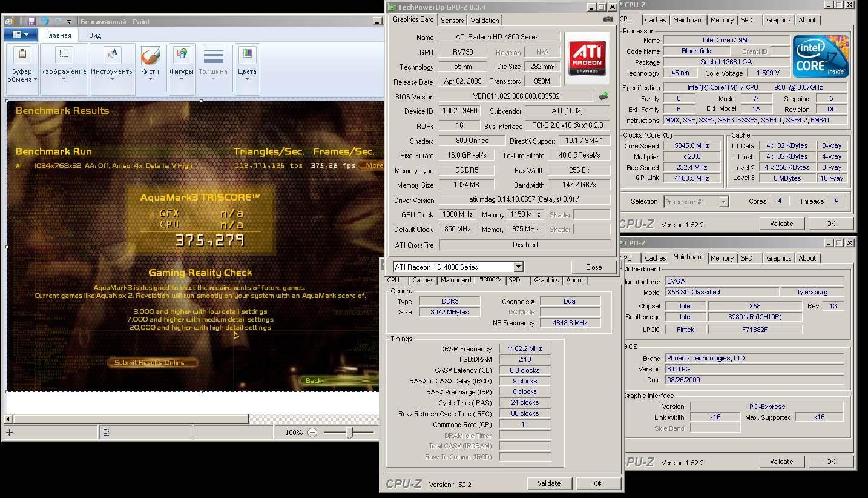Open the blue Paint application menu button
The image size is (868, 498).
[x=20, y=35]
